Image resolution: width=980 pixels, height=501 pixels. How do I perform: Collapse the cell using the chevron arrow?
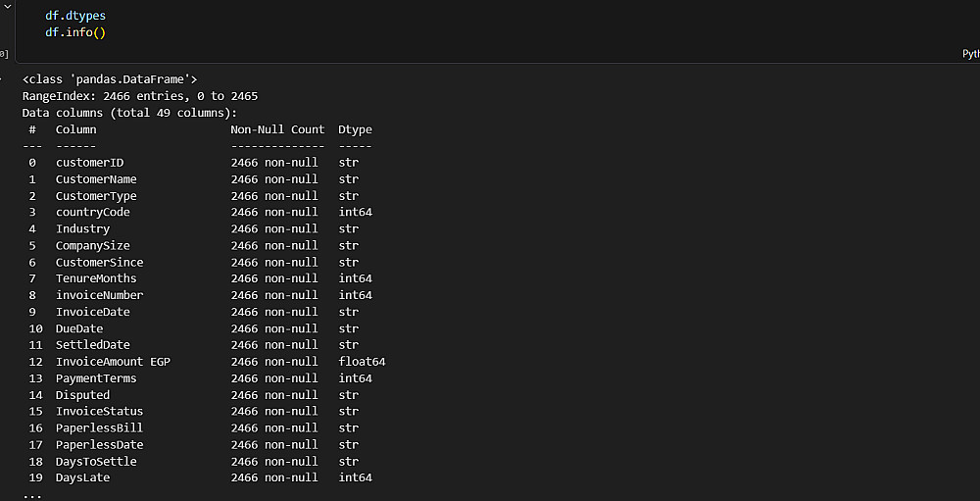(5, 7)
